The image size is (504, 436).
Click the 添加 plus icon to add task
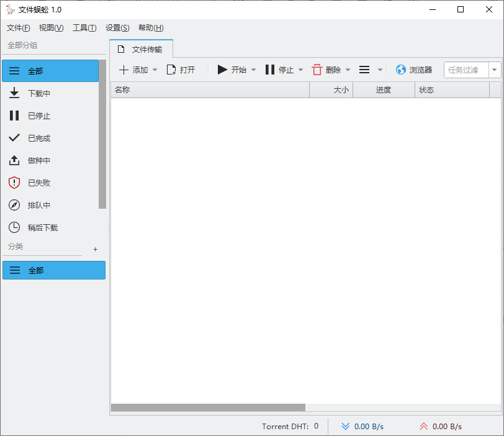click(x=124, y=70)
